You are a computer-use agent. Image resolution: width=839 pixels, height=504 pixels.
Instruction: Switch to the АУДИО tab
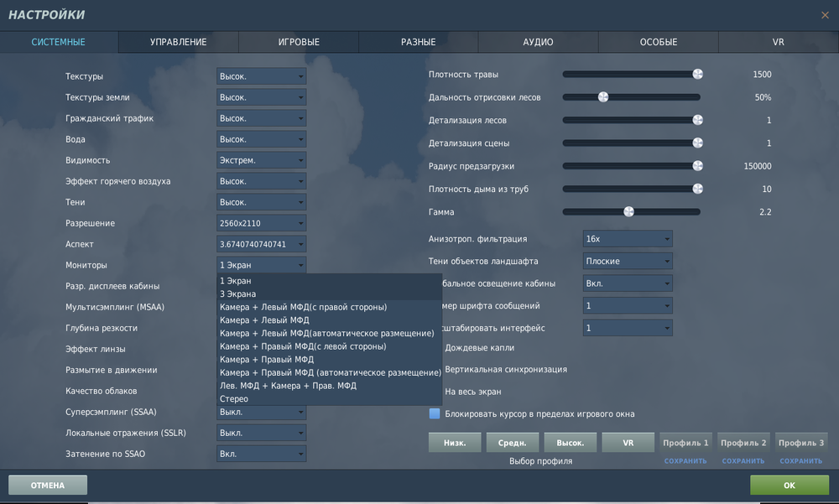(539, 42)
